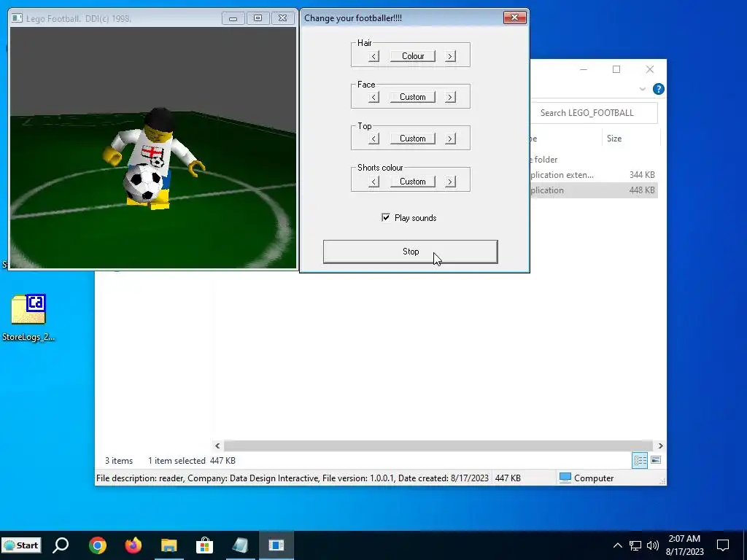The height and width of the screenshot is (560, 747).
Task: Select the folder row in Explorer
Action: click(594, 160)
